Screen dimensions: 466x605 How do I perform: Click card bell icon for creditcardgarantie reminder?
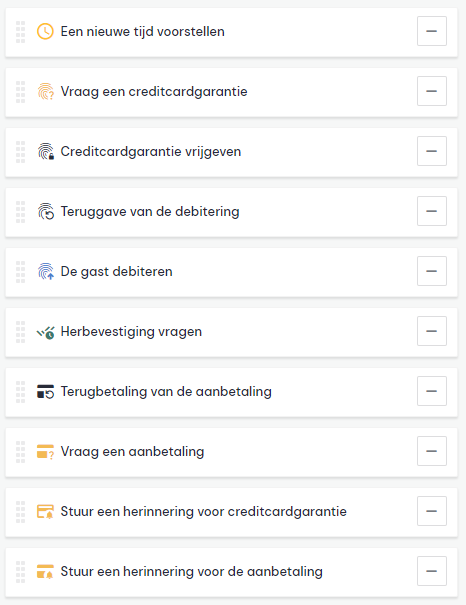click(45, 511)
